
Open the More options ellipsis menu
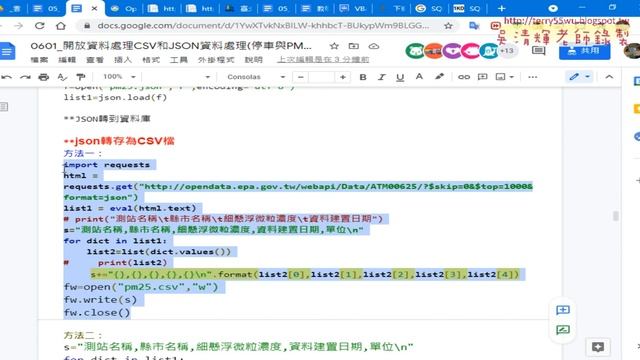(x=532, y=77)
